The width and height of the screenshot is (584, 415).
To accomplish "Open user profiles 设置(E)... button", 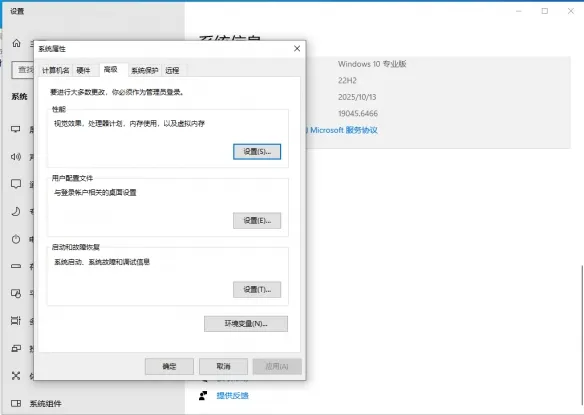I will coord(257,221).
